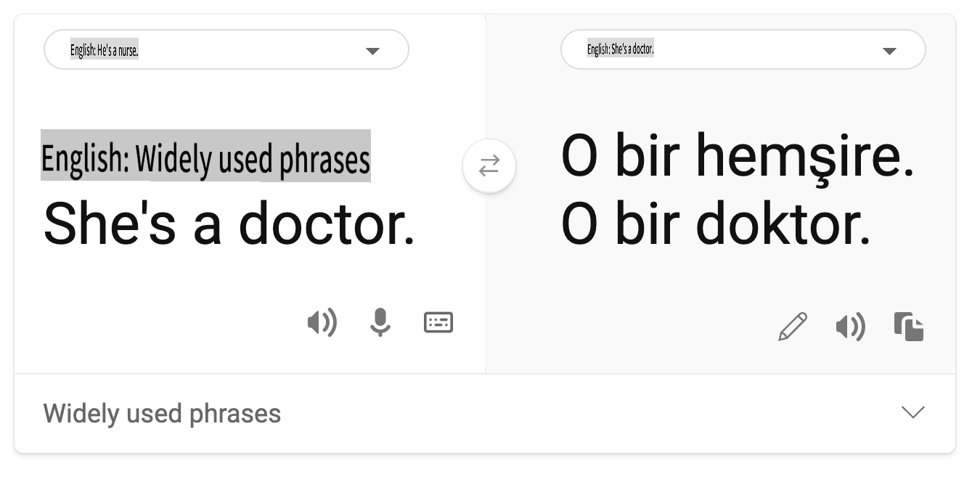Click empty space inside left language selector box
Image resolution: width=980 pixels, height=482 pixels.
pyautogui.click(x=254, y=50)
